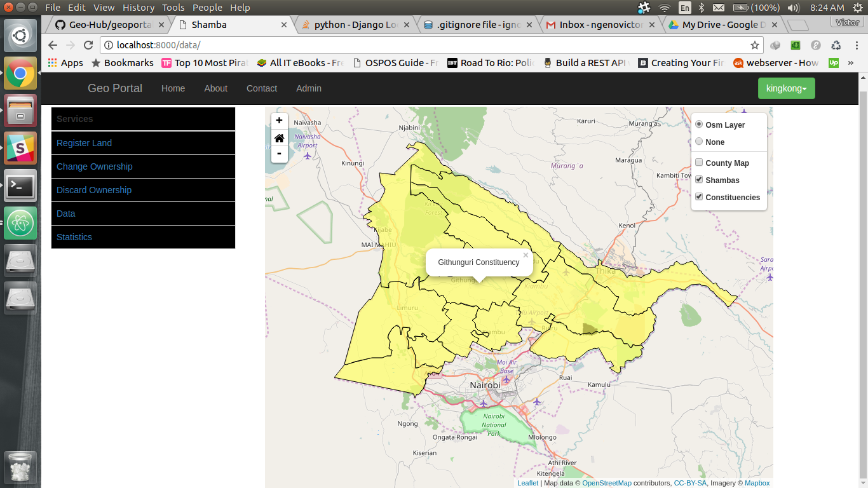Viewport: 868px width, 488px height.
Task: Open the Discard Ownership link
Action: tap(94, 190)
